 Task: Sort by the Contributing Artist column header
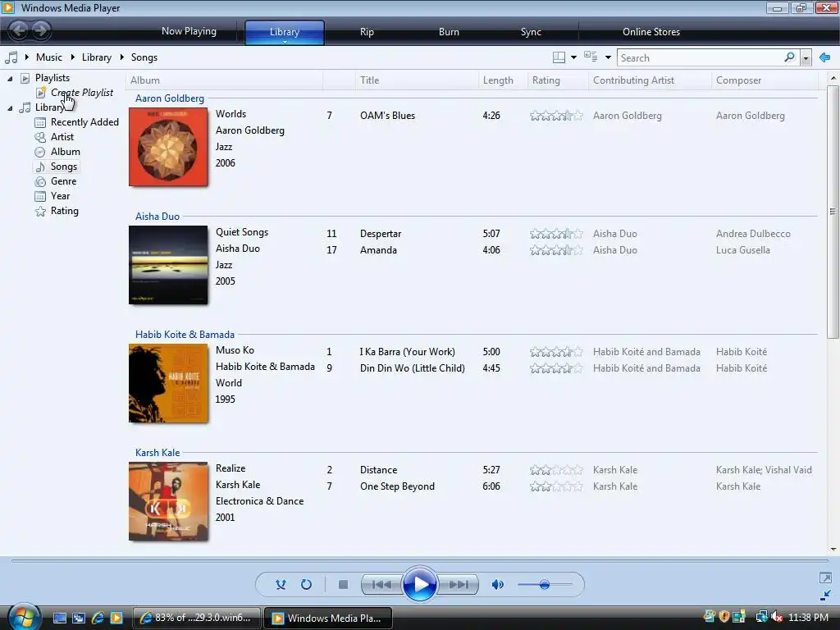pyautogui.click(x=650, y=80)
